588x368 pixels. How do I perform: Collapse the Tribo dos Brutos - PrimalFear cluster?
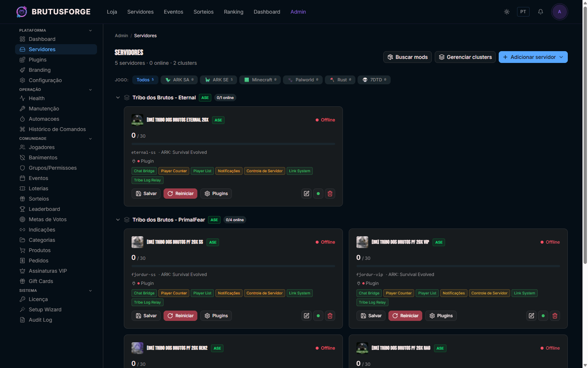coord(118,220)
